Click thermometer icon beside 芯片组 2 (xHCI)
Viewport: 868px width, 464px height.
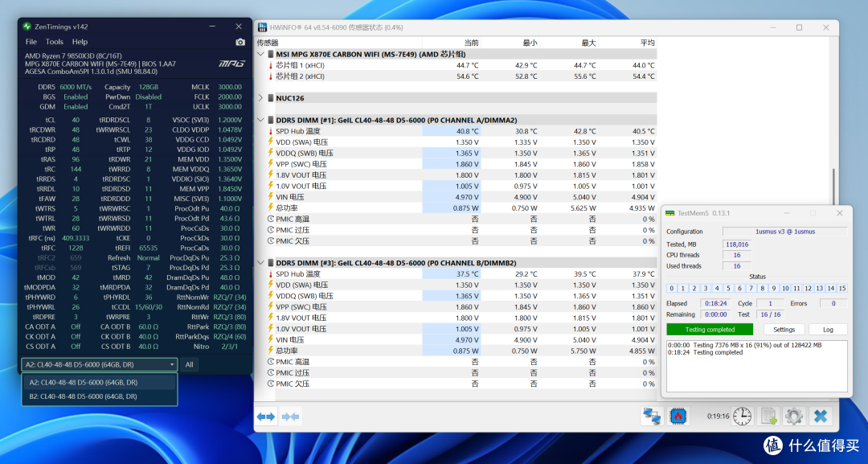pos(271,76)
